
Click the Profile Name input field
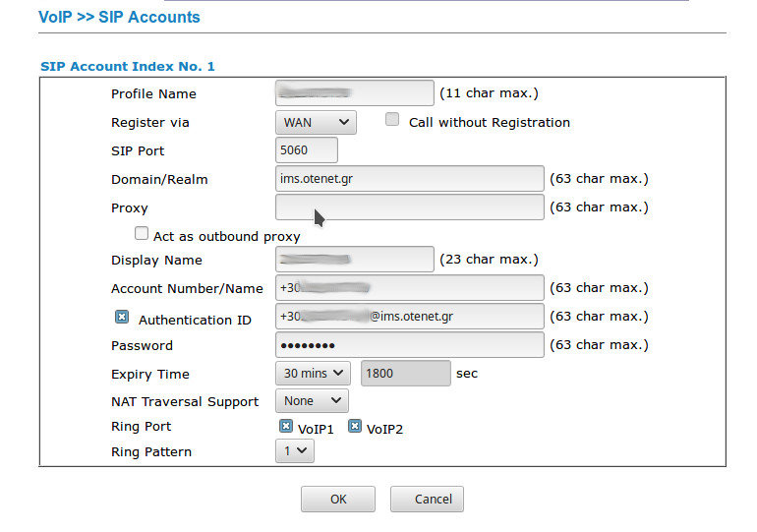[354, 93]
